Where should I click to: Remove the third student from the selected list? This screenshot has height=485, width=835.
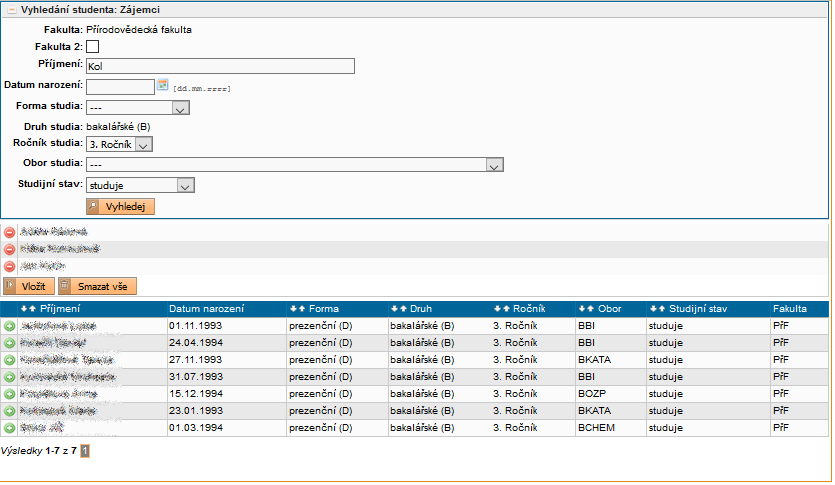point(10,266)
